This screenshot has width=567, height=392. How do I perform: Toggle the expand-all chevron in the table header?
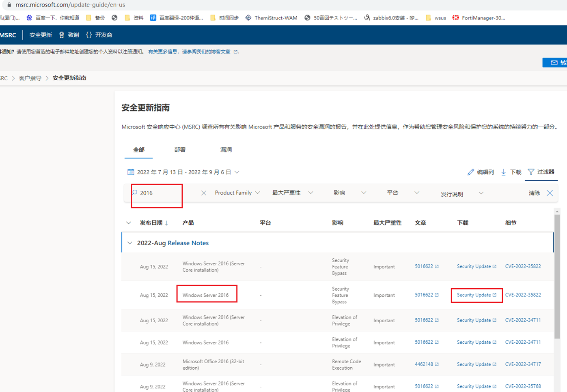(129, 223)
